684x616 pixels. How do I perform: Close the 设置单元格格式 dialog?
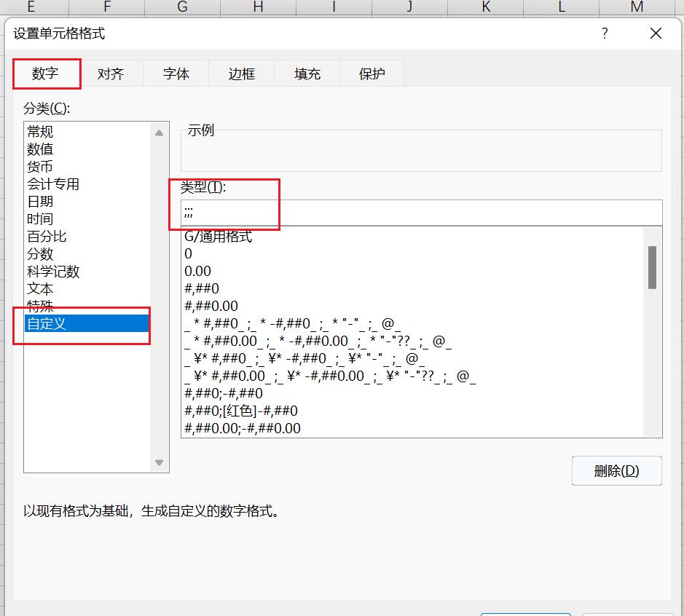click(656, 33)
